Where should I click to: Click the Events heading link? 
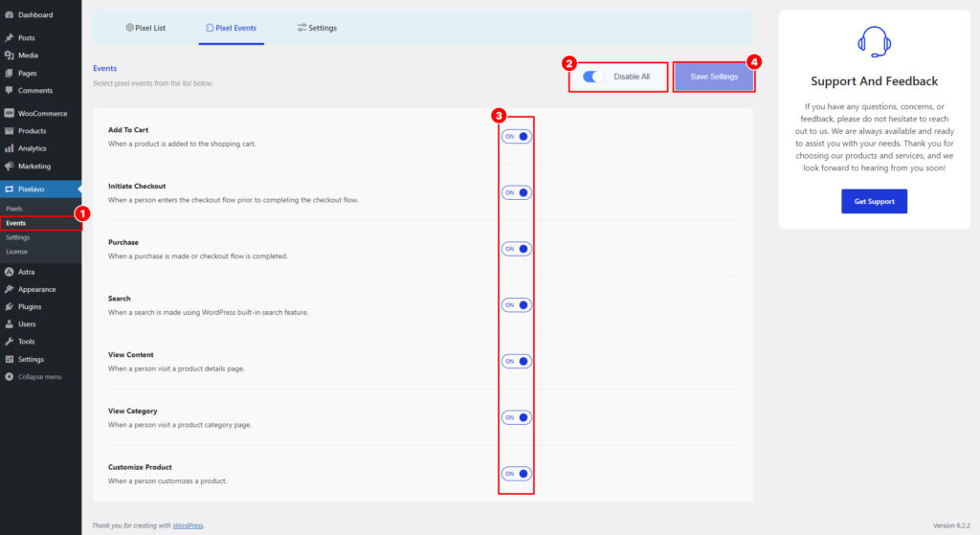click(x=105, y=68)
